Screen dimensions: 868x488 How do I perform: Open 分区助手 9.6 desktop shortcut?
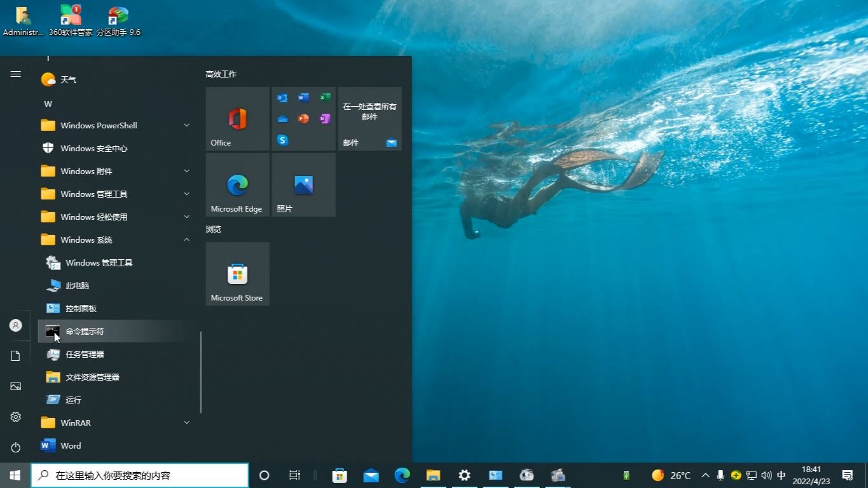(118, 21)
